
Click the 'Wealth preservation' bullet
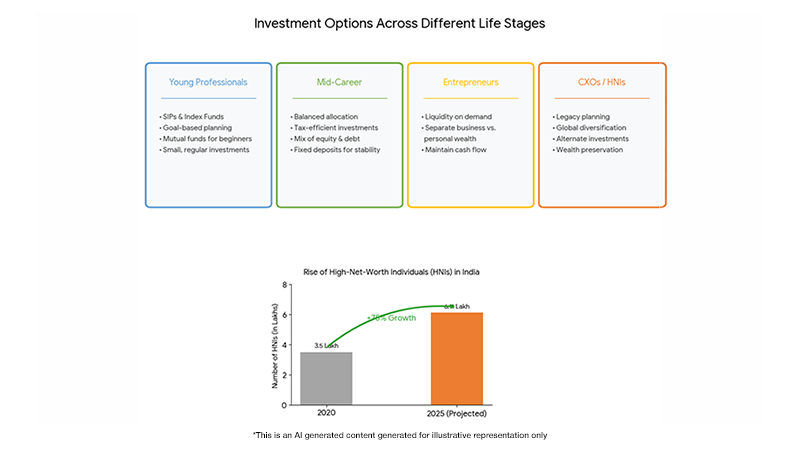[590, 150]
